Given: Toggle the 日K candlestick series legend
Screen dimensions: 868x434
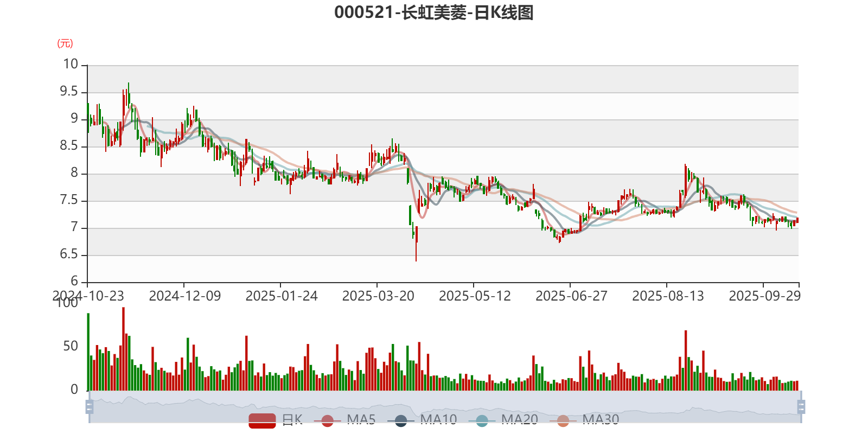Looking at the screenshot, I should click(x=276, y=420).
